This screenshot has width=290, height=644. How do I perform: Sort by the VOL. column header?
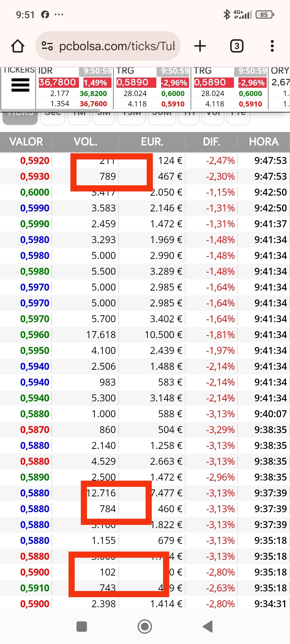tap(85, 142)
